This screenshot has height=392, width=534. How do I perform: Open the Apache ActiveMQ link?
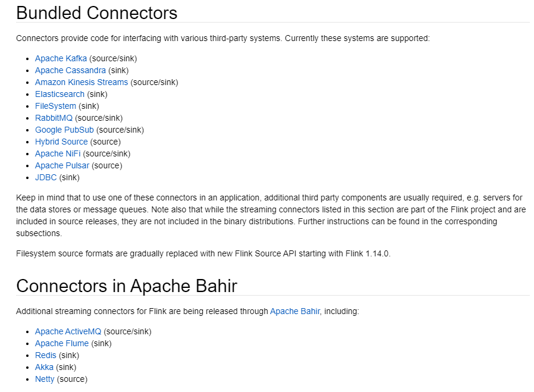(x=68, y=332)
